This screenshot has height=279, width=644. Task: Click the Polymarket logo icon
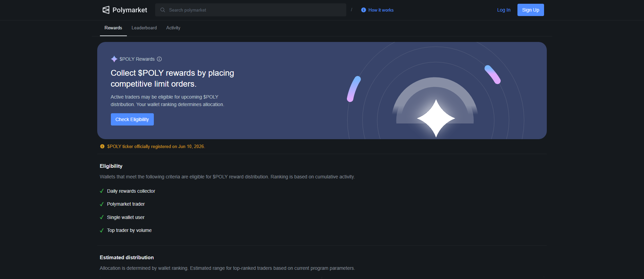coord(106,10)
